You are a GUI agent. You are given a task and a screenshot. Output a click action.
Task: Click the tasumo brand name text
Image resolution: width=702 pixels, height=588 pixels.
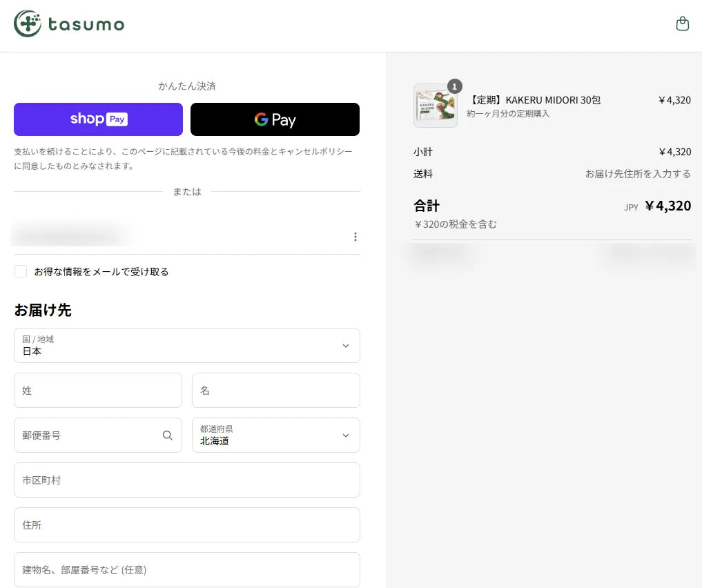pyautogui.click(x=86, y=26)
